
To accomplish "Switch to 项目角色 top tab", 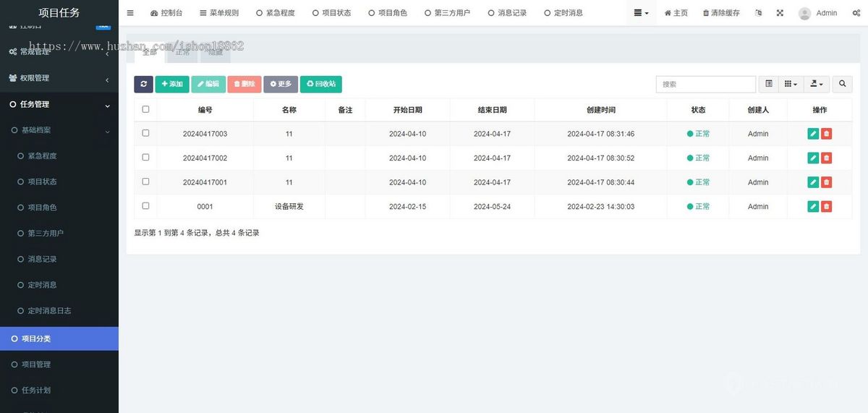I will point(388,13).
